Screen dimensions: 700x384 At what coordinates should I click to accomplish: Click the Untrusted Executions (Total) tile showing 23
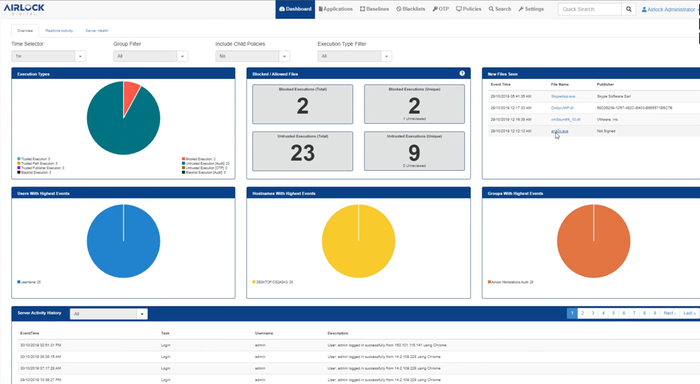click(x=303, y=151)
